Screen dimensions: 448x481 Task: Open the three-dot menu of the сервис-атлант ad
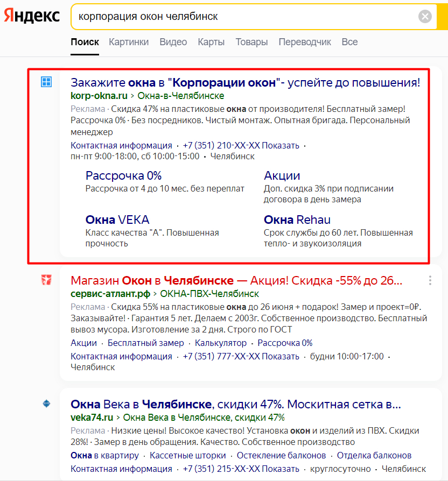(430, 280)
